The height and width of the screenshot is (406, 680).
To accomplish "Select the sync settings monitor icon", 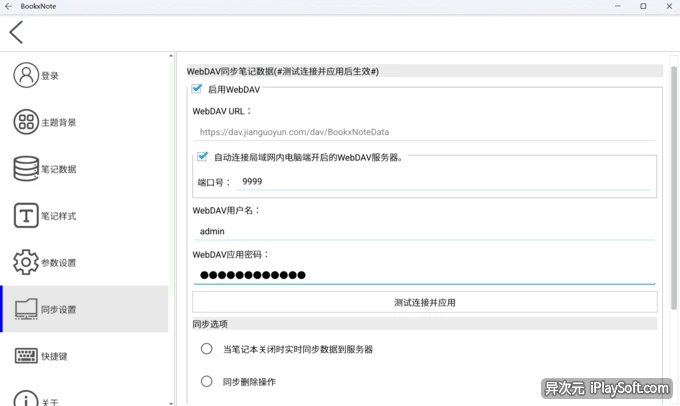I will tap(26, 309).
